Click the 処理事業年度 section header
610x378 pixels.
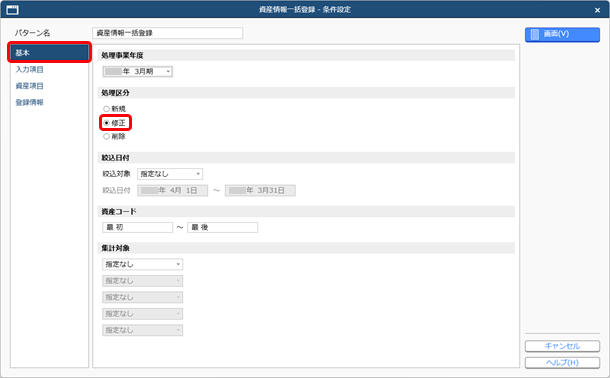306,56
